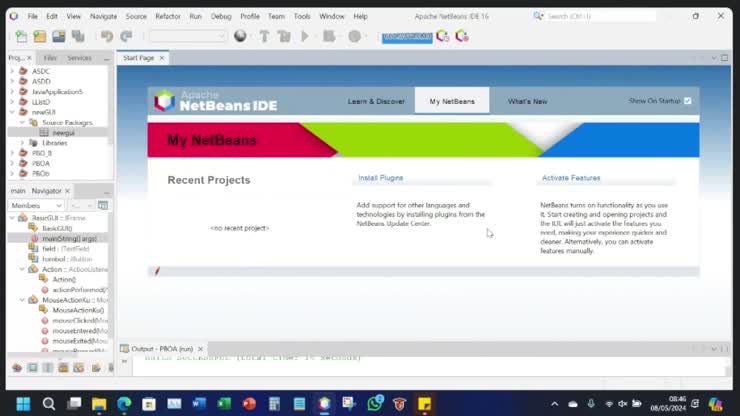740x416 pixels.
Task: Collapse the newGUI project node
Action: click(x=11, y=112)
